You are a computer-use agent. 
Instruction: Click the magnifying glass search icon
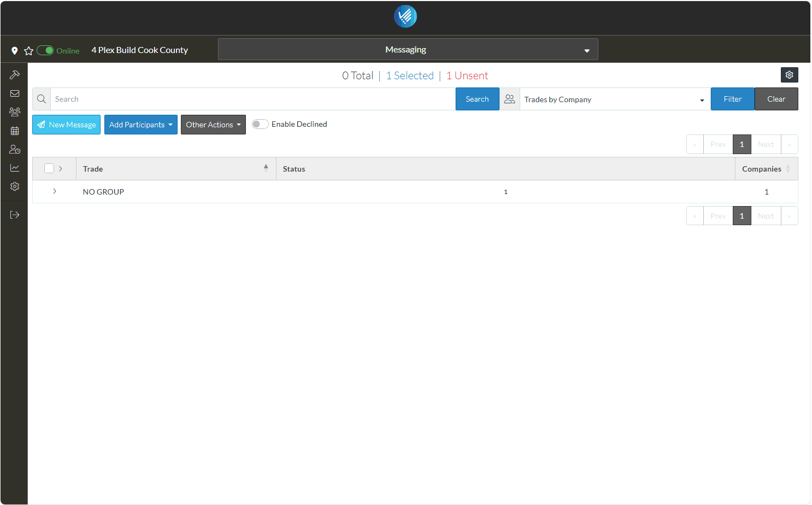point(42,99)
